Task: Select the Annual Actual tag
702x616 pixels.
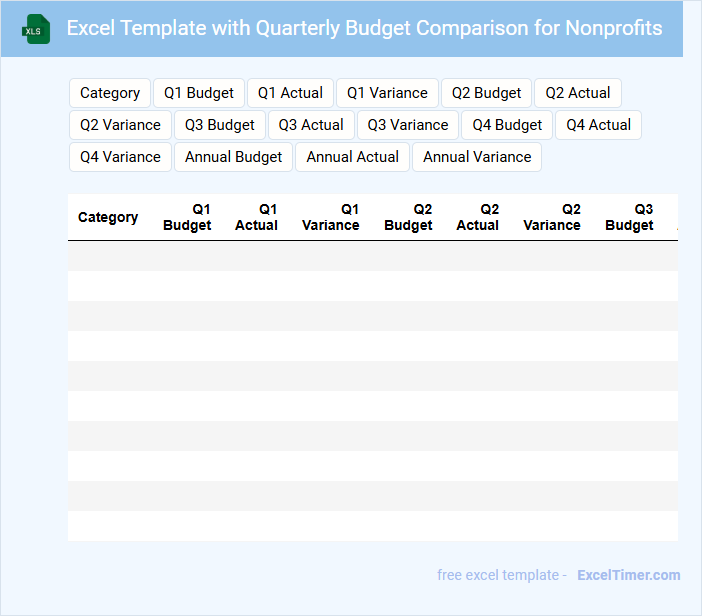Action: point(352,157)
